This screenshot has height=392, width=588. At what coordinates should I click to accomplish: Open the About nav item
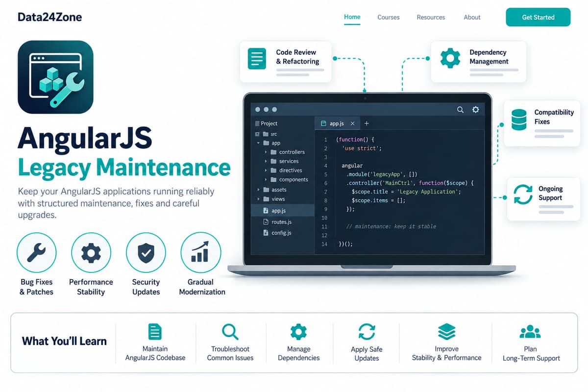tap(472, 17)
